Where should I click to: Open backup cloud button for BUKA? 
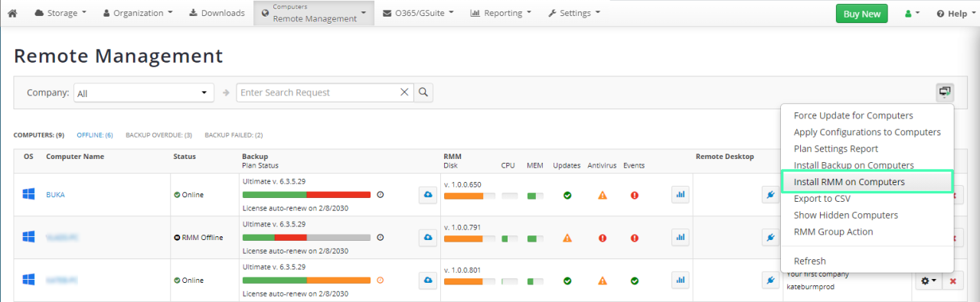coord(427,195)
